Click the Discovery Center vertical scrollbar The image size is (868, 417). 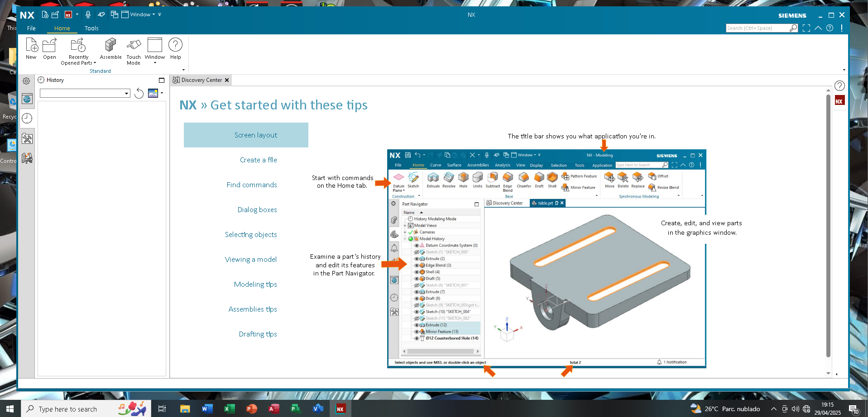click(828, 226)
